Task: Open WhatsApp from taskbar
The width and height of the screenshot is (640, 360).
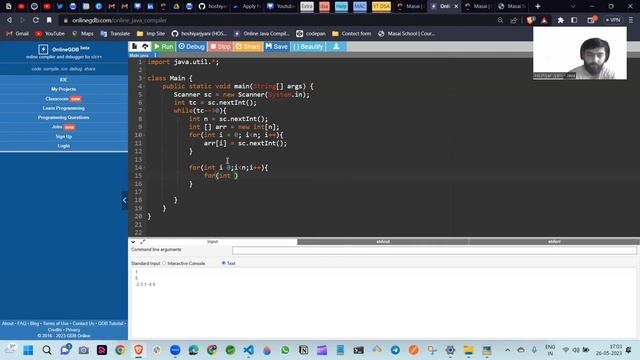Action: (285, 350)
